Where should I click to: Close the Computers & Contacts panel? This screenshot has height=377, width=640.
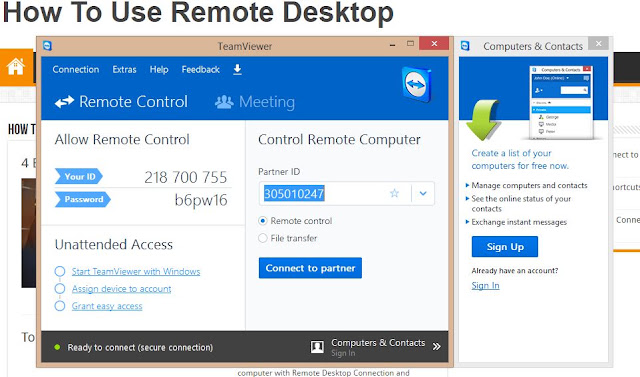pyautogui.click(x=598, y=43)
